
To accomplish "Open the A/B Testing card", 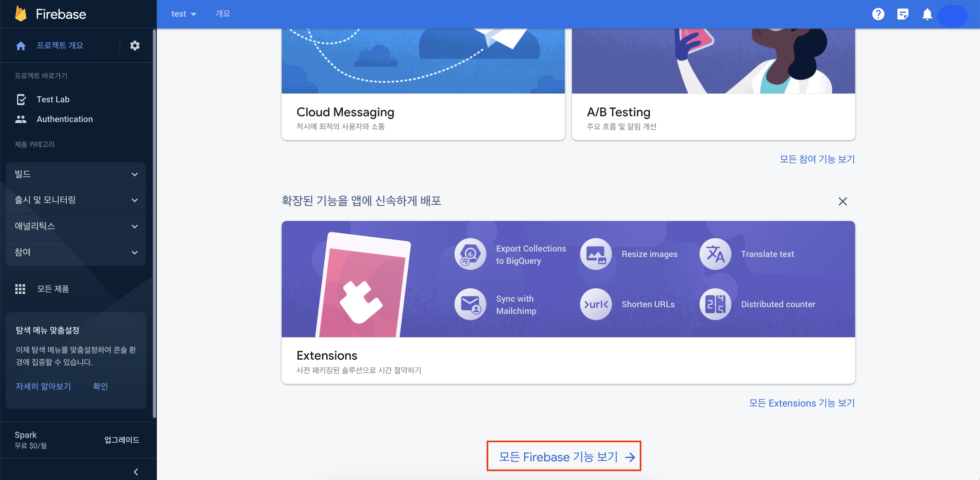I will [x=713, y=84].
